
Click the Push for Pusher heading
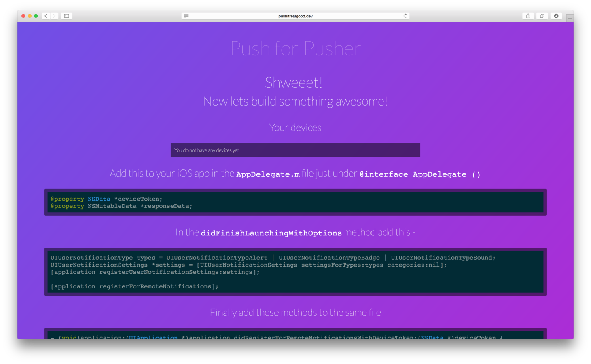(x=295, y=49)
